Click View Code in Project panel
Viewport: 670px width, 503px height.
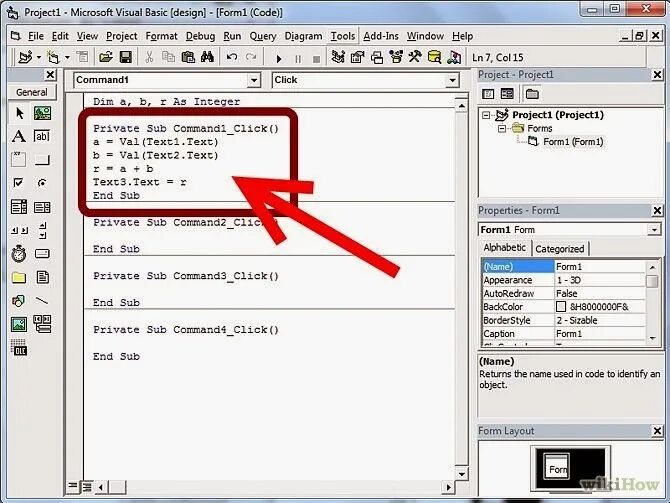point(488,94)
